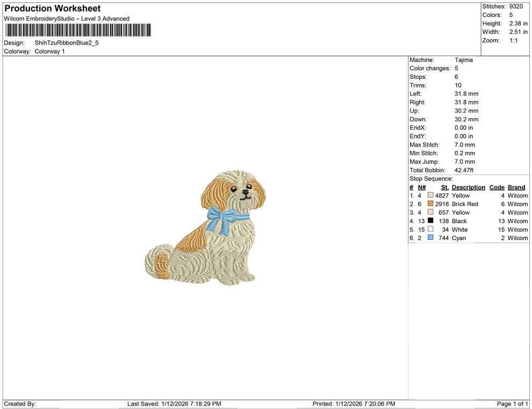Click the Tajima machine name
This screenshot has height=409, width=532.
click(463, 60)
